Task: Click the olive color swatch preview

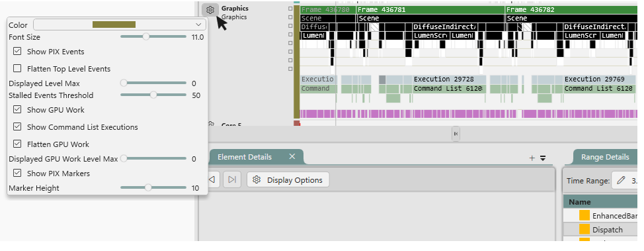Action: (114, 25)
